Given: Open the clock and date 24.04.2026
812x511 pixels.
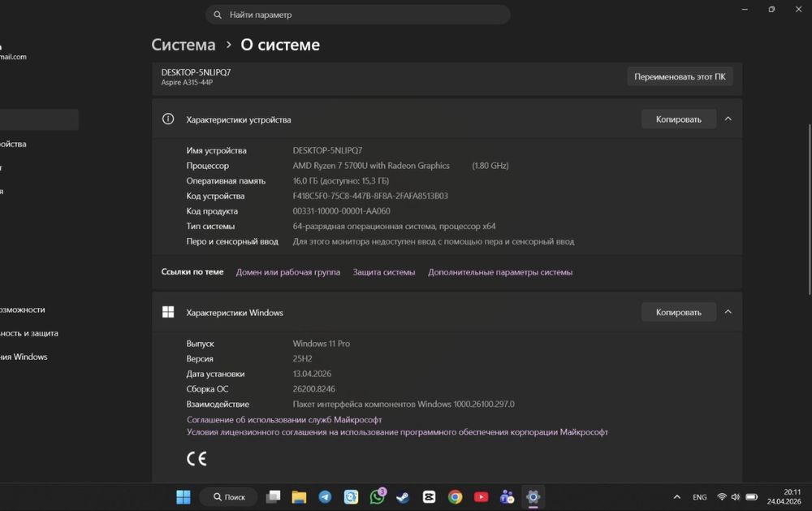Looking at the screenshot, I should (x=784, y=496).
